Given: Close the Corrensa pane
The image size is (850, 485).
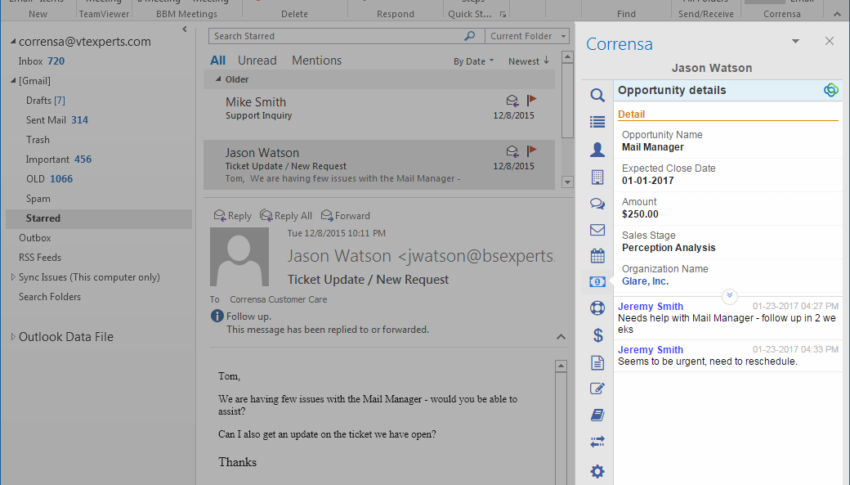Looking at the screenshot, I should click(829, 41).
